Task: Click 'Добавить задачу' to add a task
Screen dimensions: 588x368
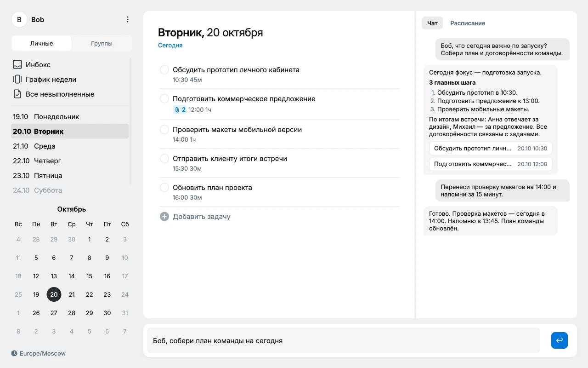Action: [202, 216]
